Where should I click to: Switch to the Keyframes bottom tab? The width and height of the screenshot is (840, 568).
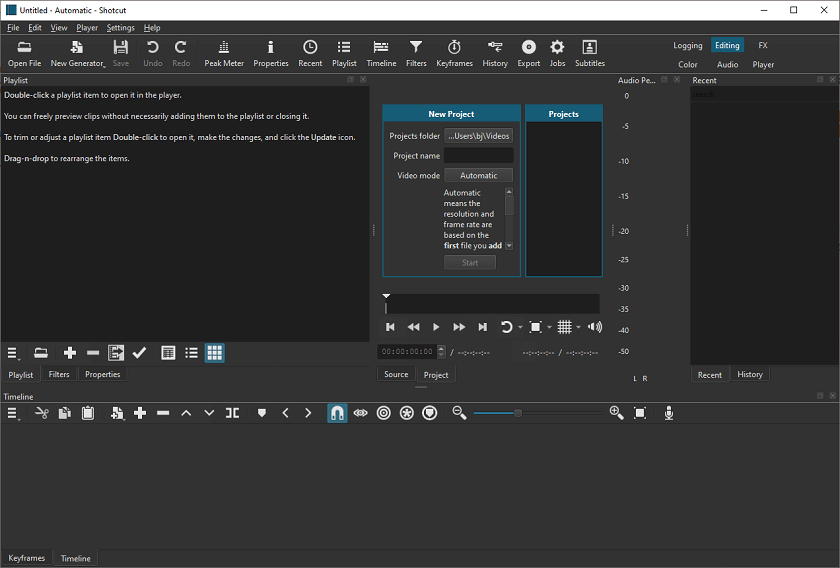27,558
